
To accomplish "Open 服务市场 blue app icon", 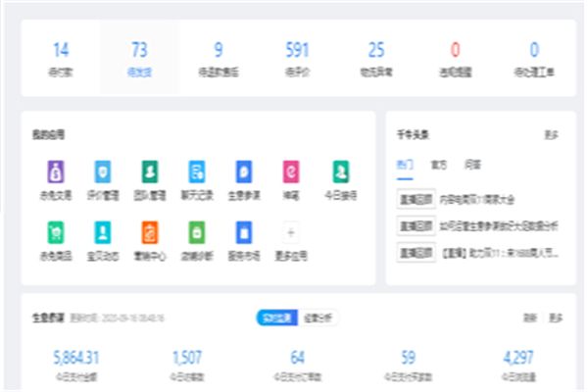I will click(244, 232).
